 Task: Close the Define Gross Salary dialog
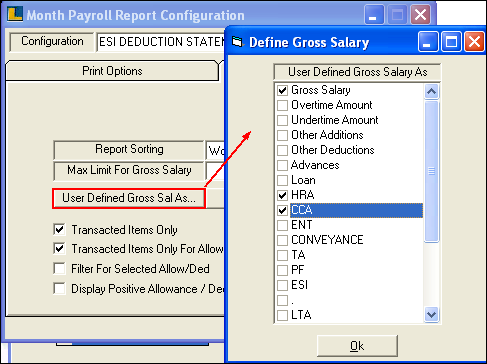pos(474,42)
